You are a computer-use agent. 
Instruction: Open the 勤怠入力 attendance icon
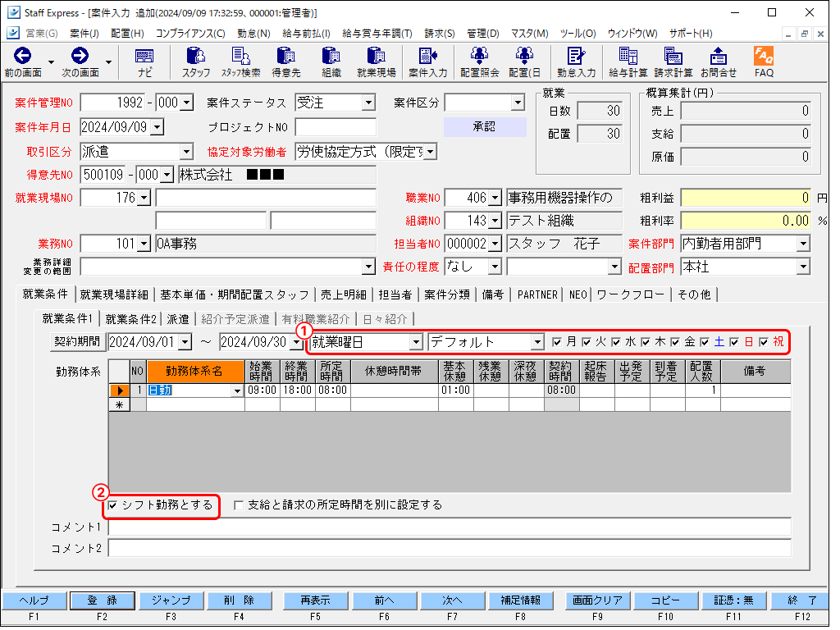tap(576, 62)
